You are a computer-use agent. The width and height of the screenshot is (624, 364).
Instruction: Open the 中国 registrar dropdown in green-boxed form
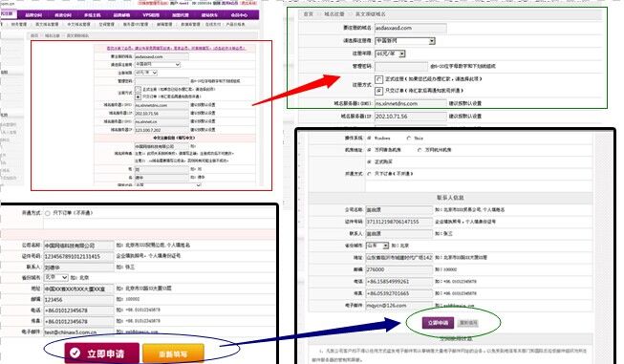pos(405,41)
